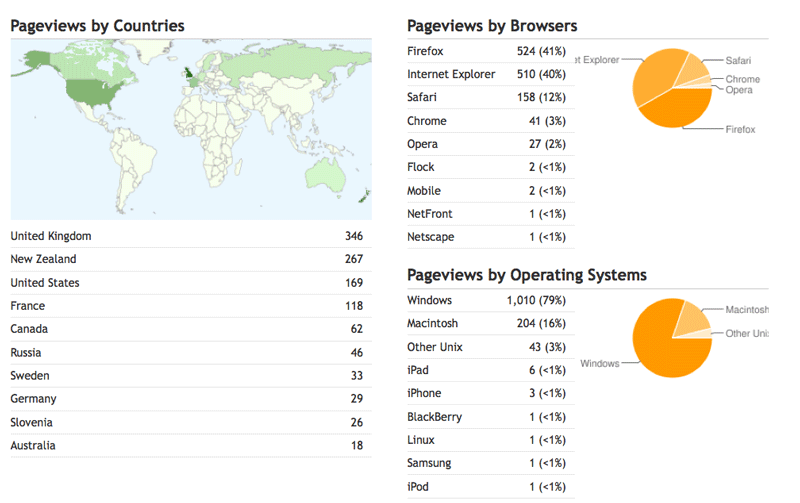Select the Flock browser row
Image resolution: width=800 pixels, height=503 pixels.
pyautogui.click(x=491, y=167)
